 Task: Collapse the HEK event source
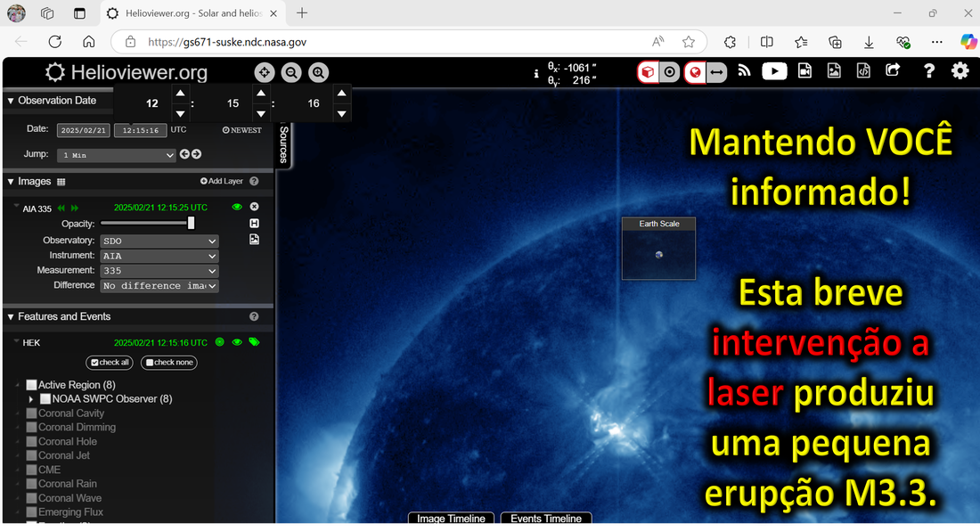coord(16,340)
